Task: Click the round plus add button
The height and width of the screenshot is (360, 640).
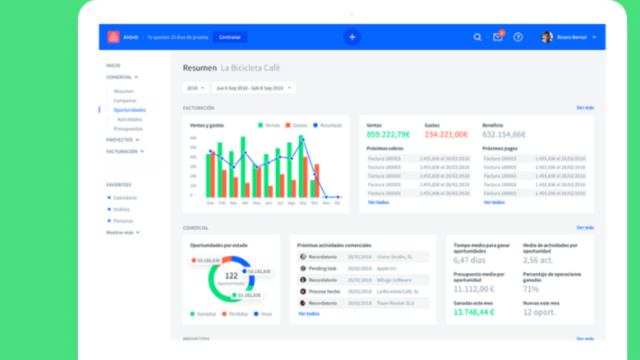Action: (352, 37)
